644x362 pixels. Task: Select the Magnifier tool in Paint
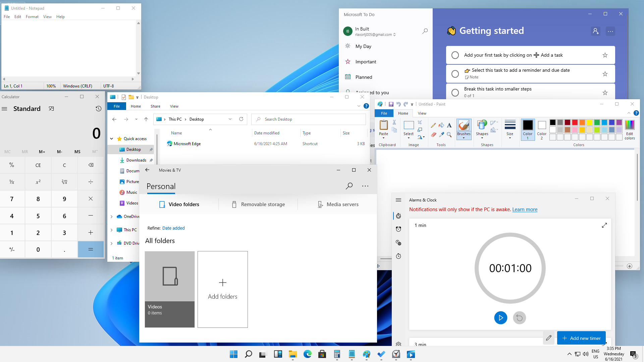(449, 135)
